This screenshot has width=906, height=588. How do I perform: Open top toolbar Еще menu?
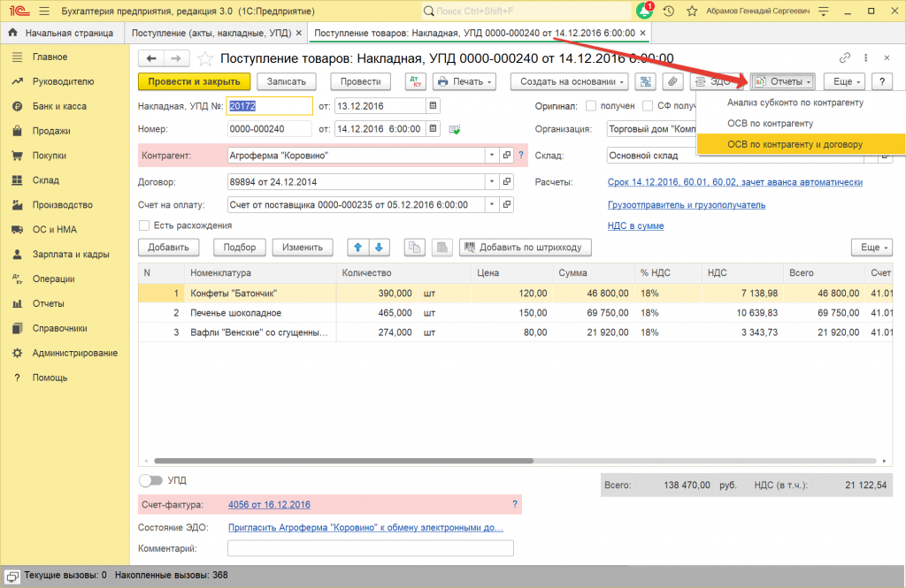coord(846,81)
